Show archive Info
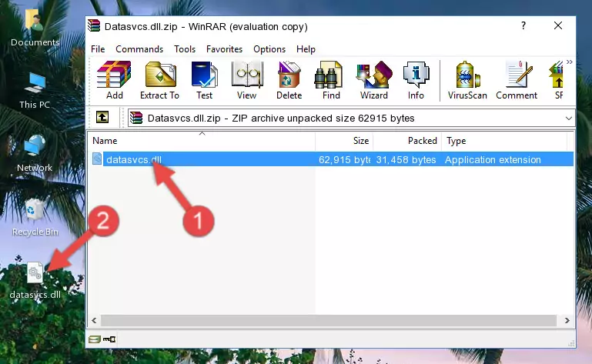592x364 pixels. point(416,80)
